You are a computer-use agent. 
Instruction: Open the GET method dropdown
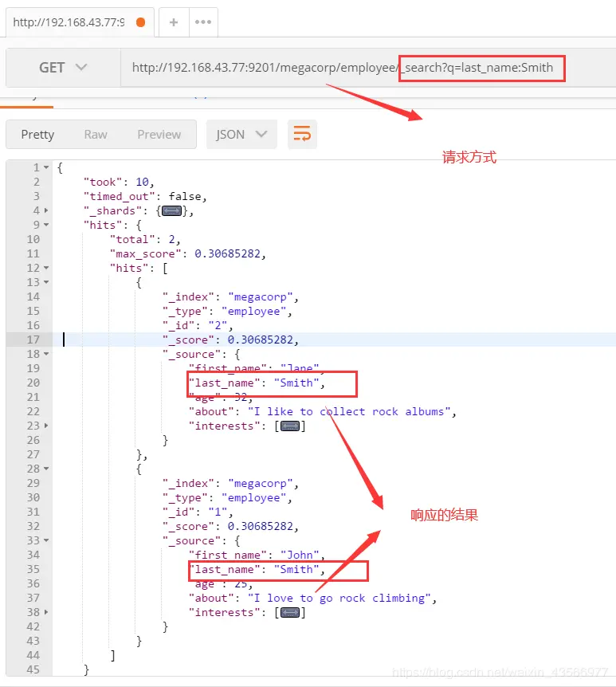63,68
